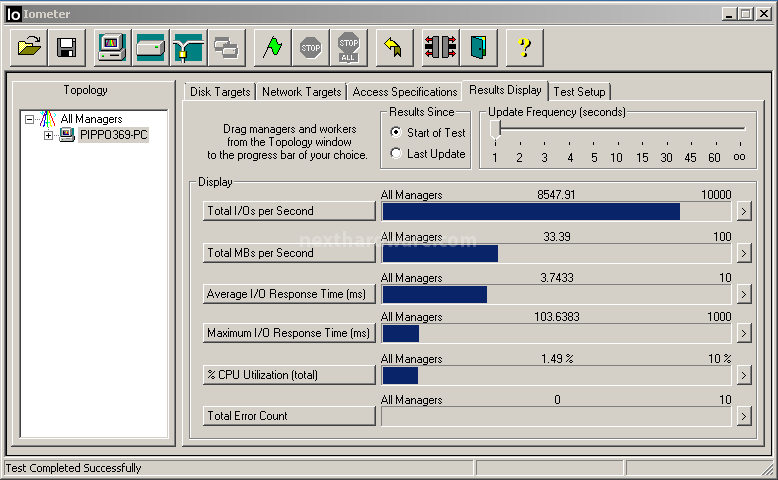Select the Last Update radio button
Screen dimensions: 778x480
395,153
